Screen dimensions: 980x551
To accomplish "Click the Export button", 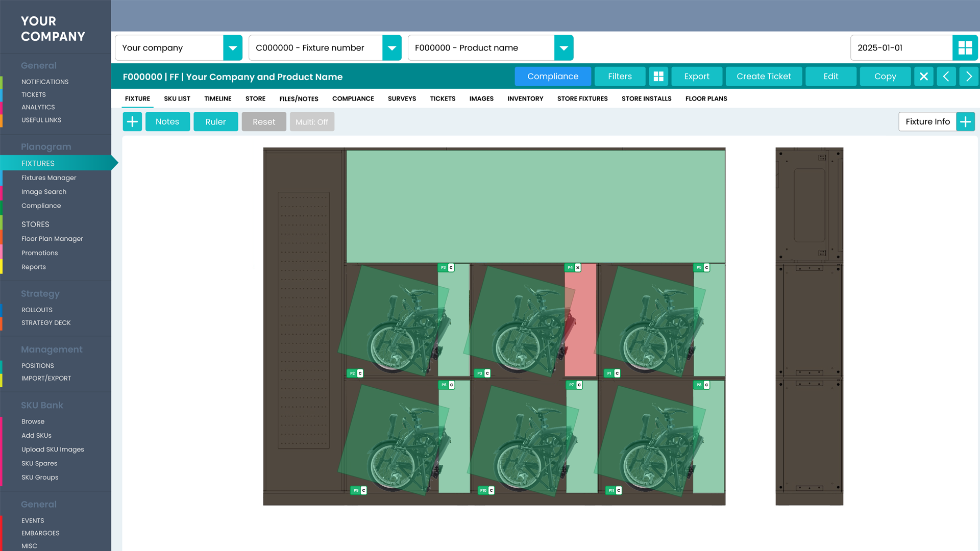I will coord(697,77).
